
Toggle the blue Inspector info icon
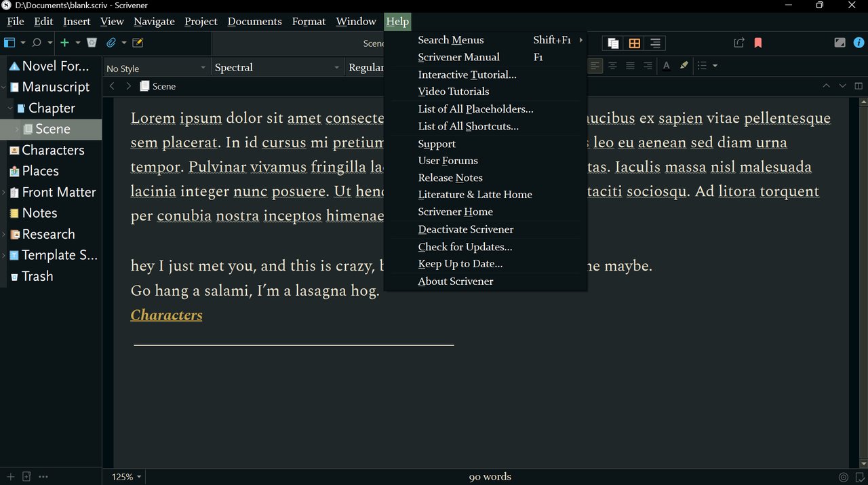(858, 42)
